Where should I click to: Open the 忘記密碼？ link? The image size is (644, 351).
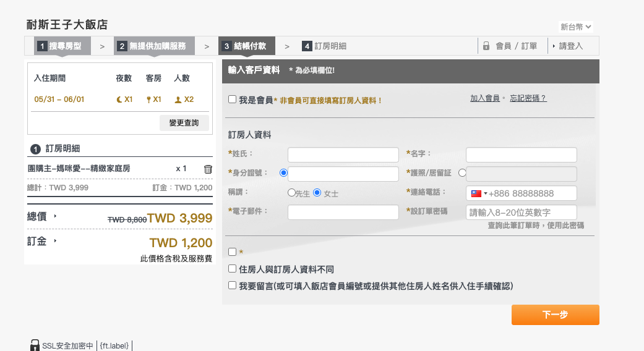[528, 98]
